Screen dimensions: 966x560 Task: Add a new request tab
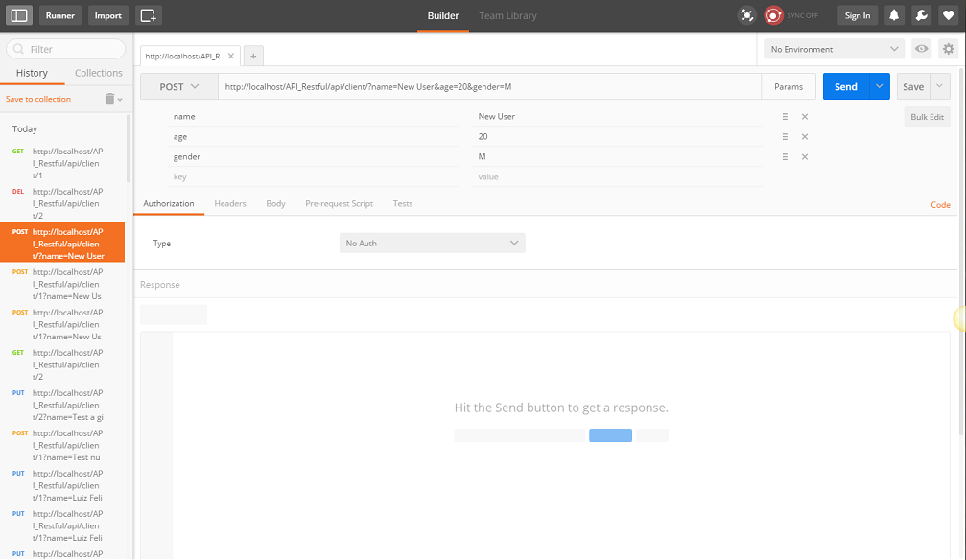coord(253,56)
